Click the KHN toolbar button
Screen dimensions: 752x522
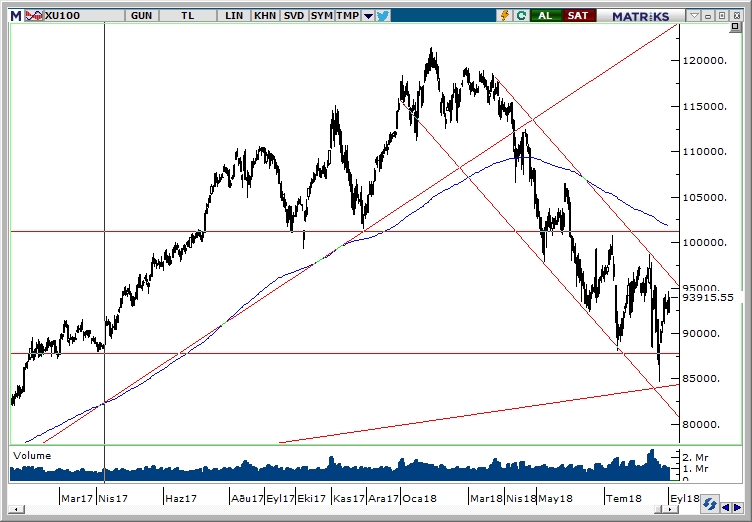(x=265, y=16)
